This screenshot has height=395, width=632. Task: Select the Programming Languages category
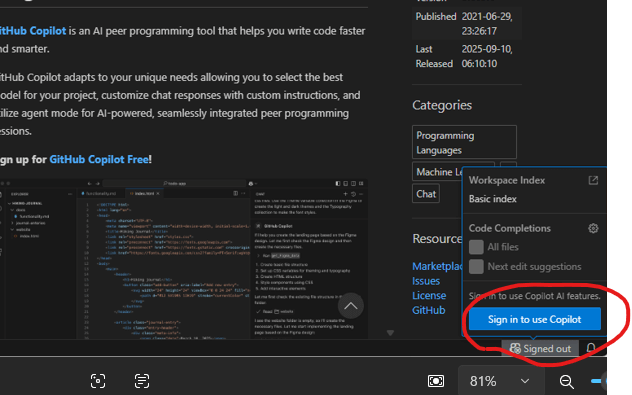pyautogui.click(x=464, y=142)
